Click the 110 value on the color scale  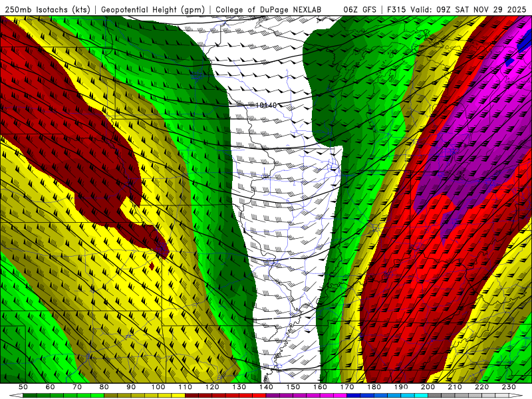[186, 387]
